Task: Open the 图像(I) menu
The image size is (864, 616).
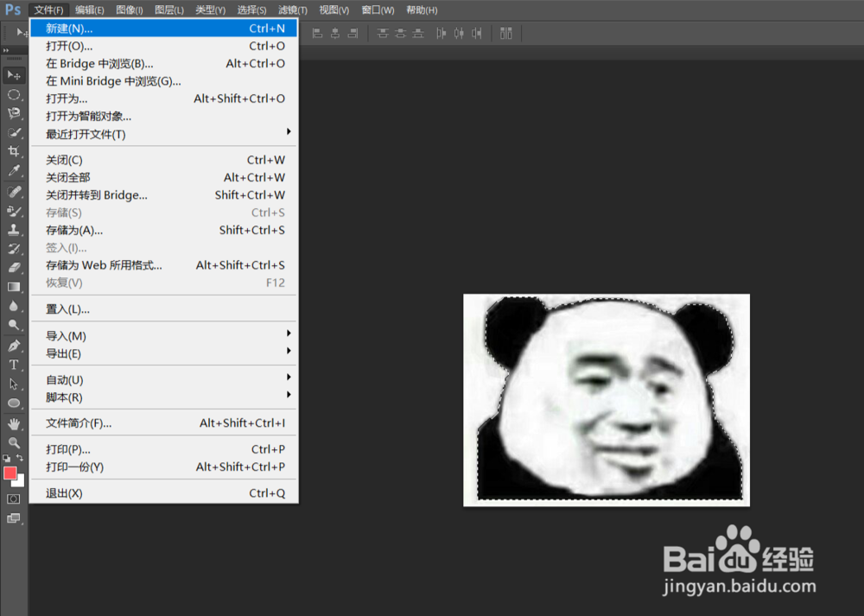Action: pyautogui.click(x=130, y=10)
